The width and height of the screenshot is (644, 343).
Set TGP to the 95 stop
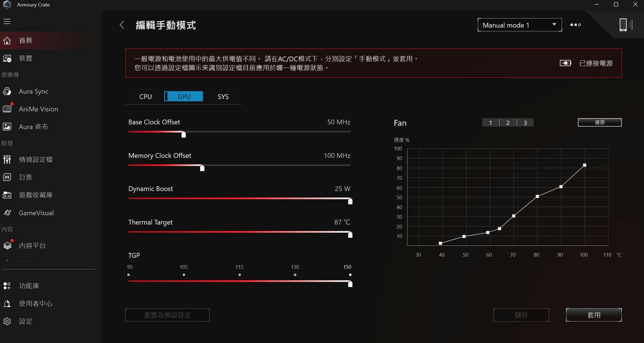129,275
